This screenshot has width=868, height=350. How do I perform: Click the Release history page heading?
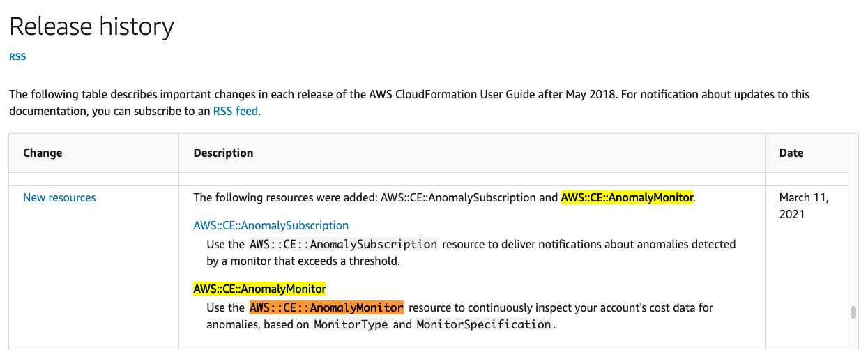pos(91,26)
